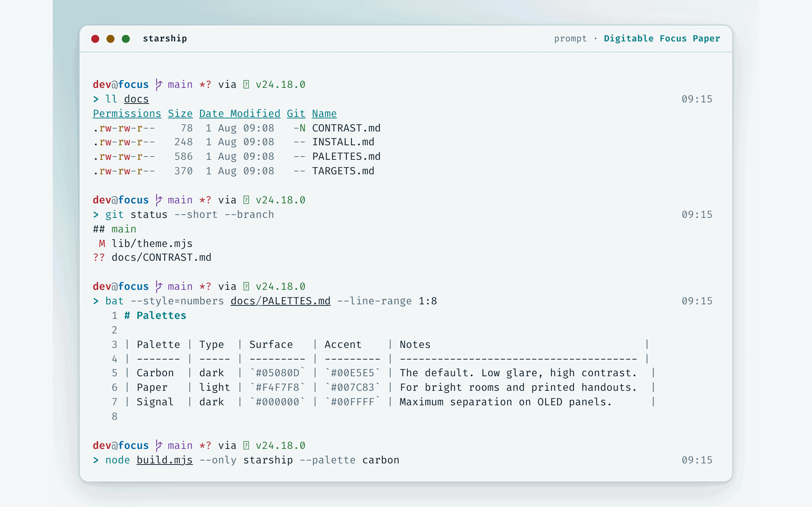The height and width of the screenshot is (507, 812).
Task: Click the "Accent" table header cell
Action: click(x=343, y=345)
